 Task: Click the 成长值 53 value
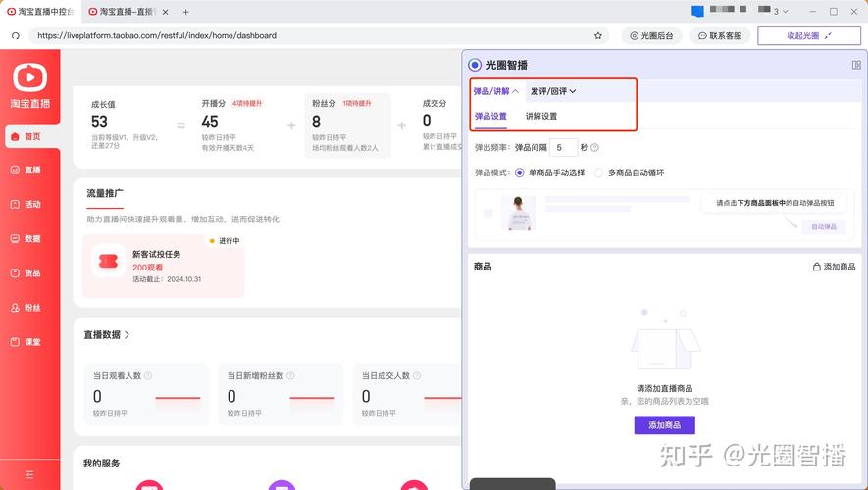click(100, 122)
